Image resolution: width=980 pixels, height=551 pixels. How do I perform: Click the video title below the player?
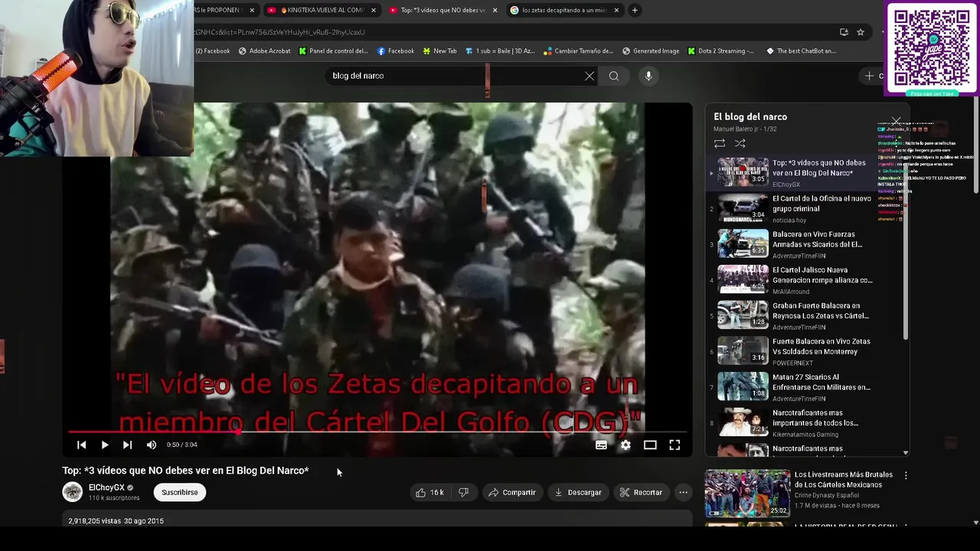tap(185, 471)
